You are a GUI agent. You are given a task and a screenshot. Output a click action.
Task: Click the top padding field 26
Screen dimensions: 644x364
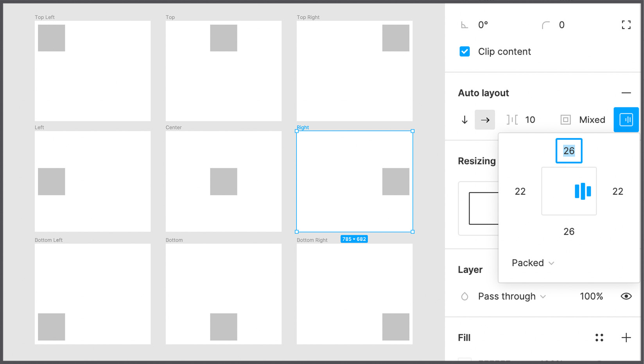569,151
